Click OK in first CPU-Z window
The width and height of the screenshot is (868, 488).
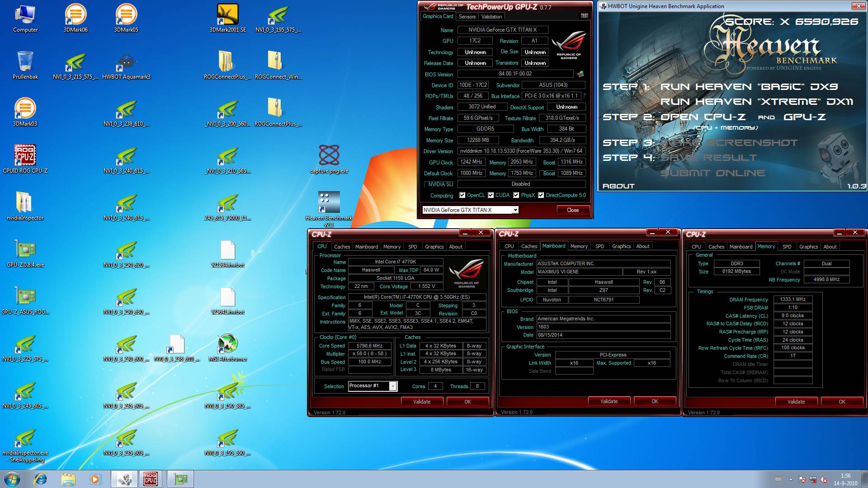click(467, 402)
